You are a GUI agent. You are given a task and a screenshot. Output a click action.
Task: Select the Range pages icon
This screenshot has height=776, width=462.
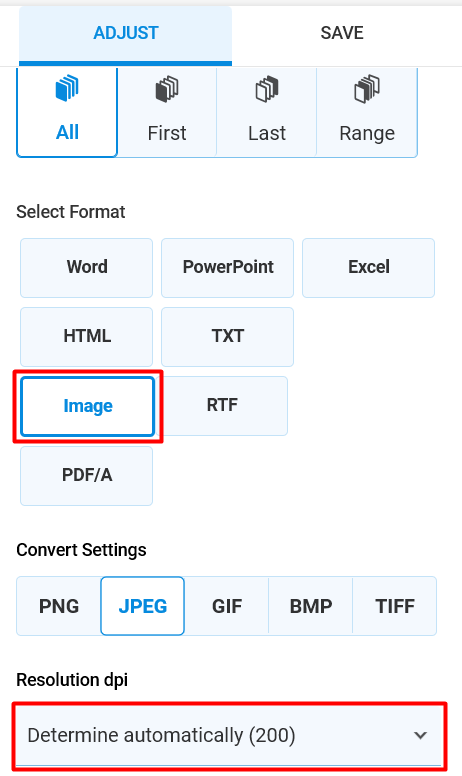(x=367, y=89)
